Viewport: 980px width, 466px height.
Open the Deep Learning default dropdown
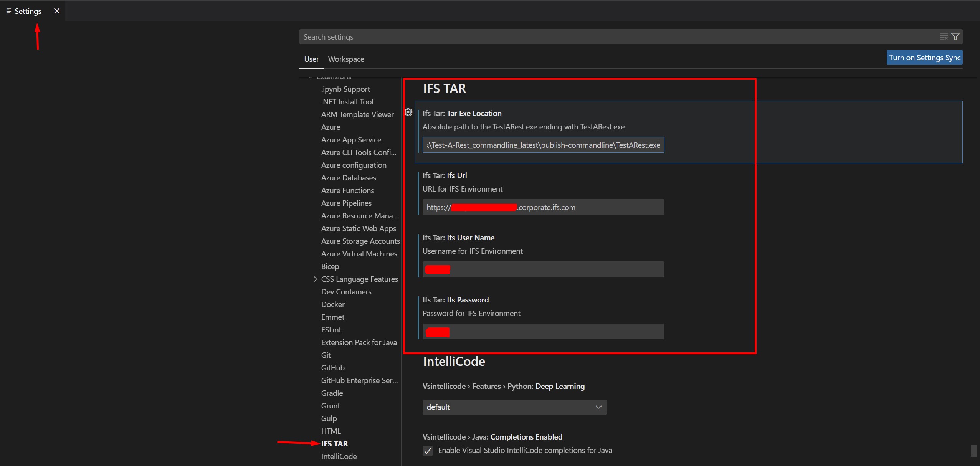click(514, 407)
